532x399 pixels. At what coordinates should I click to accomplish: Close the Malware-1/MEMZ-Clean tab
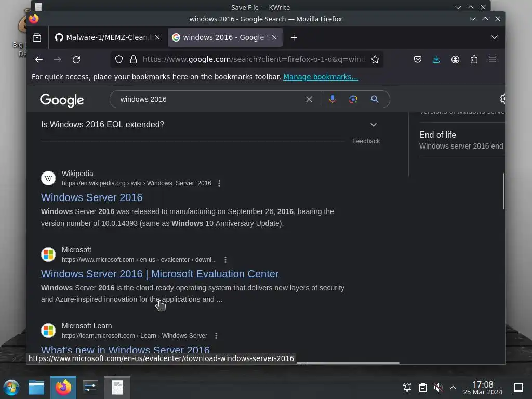(x=157, y=37)
